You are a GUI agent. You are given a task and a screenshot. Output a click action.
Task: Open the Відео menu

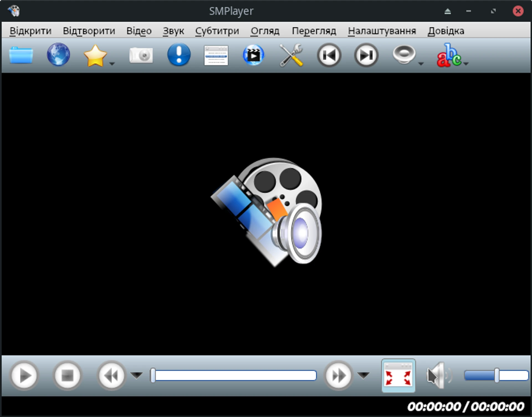(x=139, y=31)
